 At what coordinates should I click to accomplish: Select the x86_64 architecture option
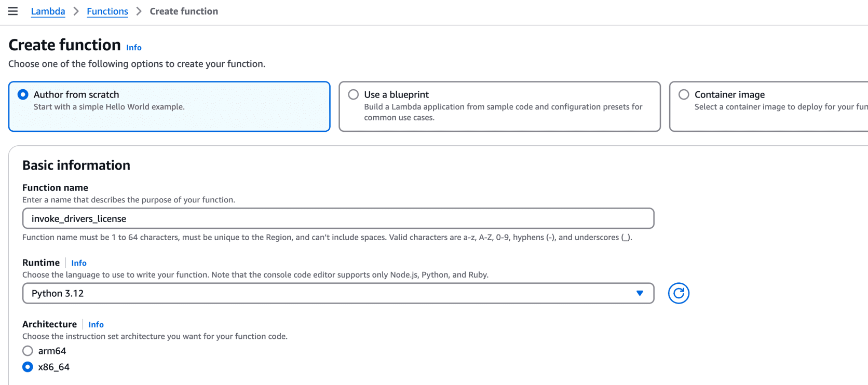click(x=28, y=367)
